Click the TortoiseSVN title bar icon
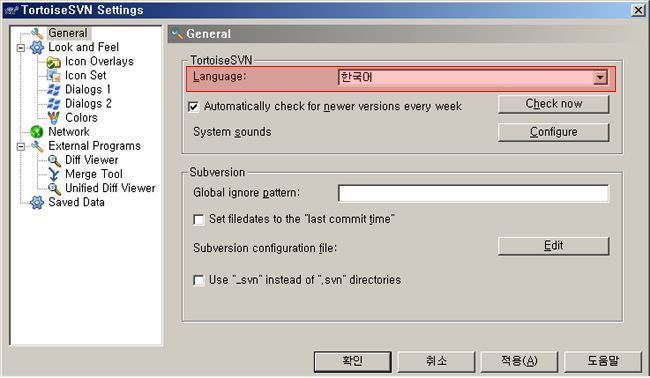650x378 pixels. (x=11, y=10)
